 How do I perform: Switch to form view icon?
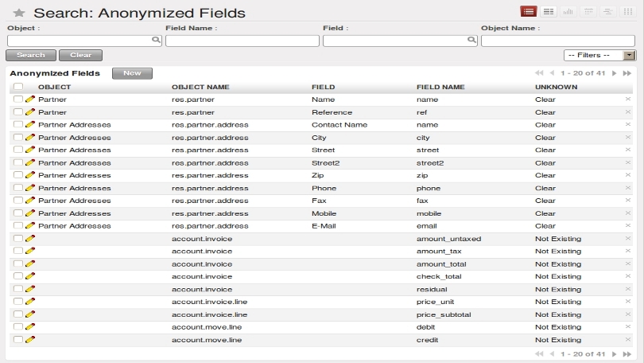point(549,11)
